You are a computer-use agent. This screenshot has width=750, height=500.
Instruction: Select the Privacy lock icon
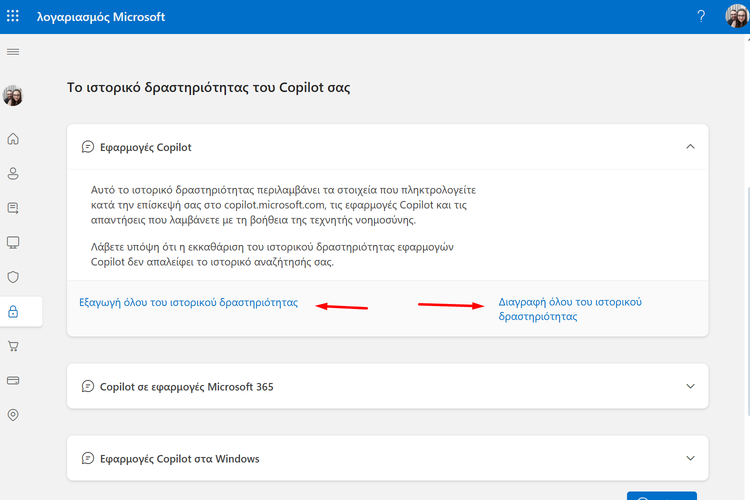[x=13, y=312]
